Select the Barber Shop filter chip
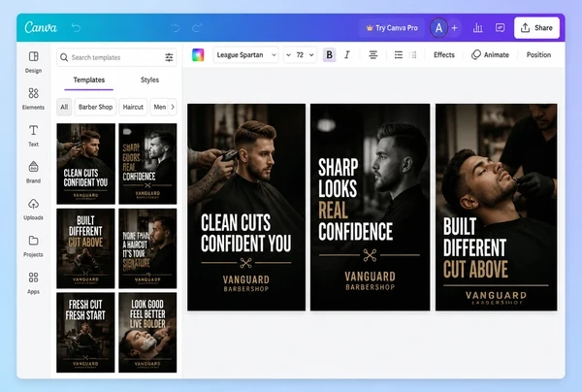 pyautogui.click(x=95, y=107)
